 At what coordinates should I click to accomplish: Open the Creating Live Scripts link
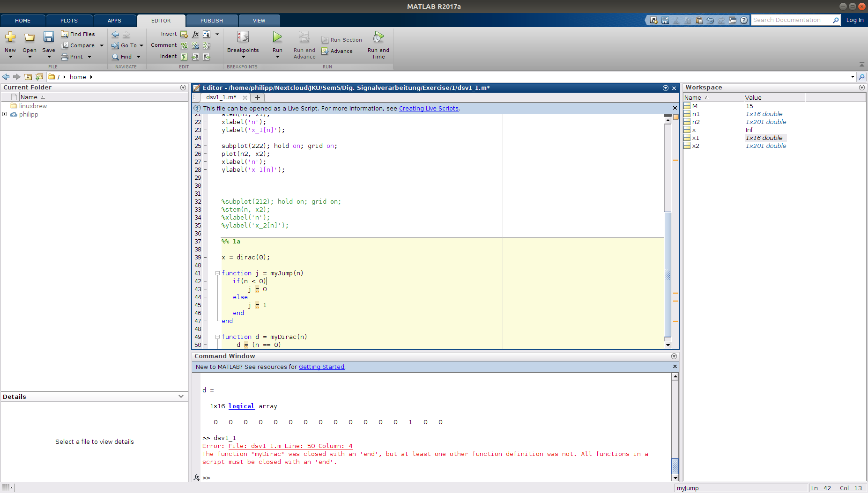(x=428, y=109)
